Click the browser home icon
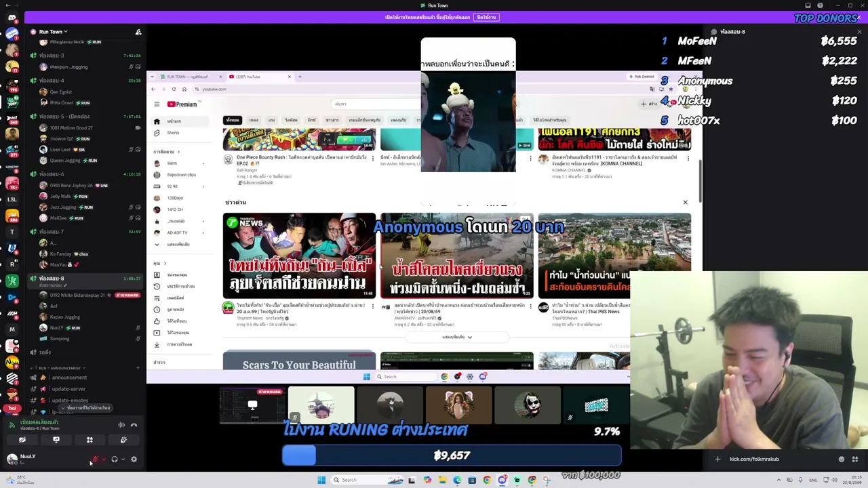Image resolution: width=868 pixels, height=488 pixels. coord(184,89)
